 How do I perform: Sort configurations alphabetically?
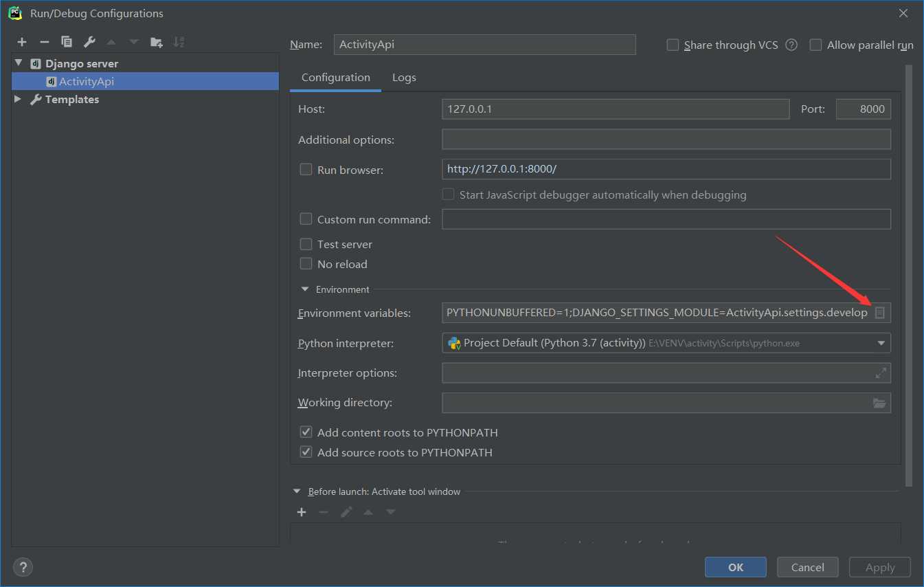[x=179, y=42]
